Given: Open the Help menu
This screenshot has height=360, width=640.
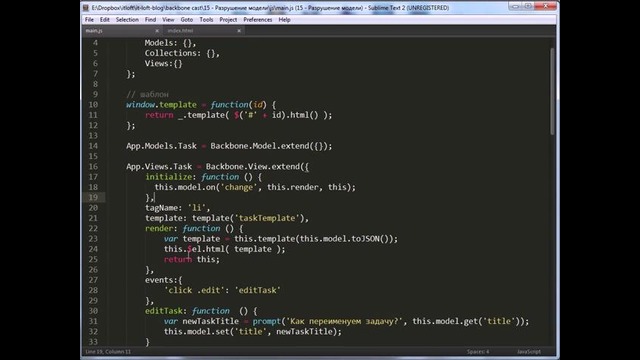Looking at the screenshot, I should pyautogui.click(x=284, y=20).
